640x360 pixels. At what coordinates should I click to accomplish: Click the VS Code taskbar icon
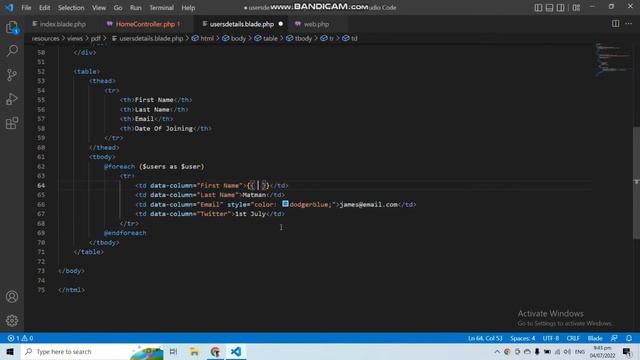(x=236, y=351)
